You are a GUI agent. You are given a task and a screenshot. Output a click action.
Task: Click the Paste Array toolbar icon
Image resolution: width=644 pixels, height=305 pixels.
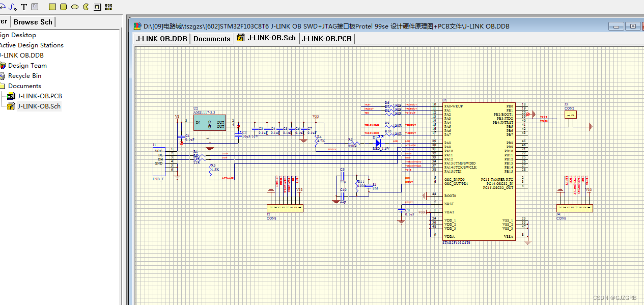pos(108,7)
